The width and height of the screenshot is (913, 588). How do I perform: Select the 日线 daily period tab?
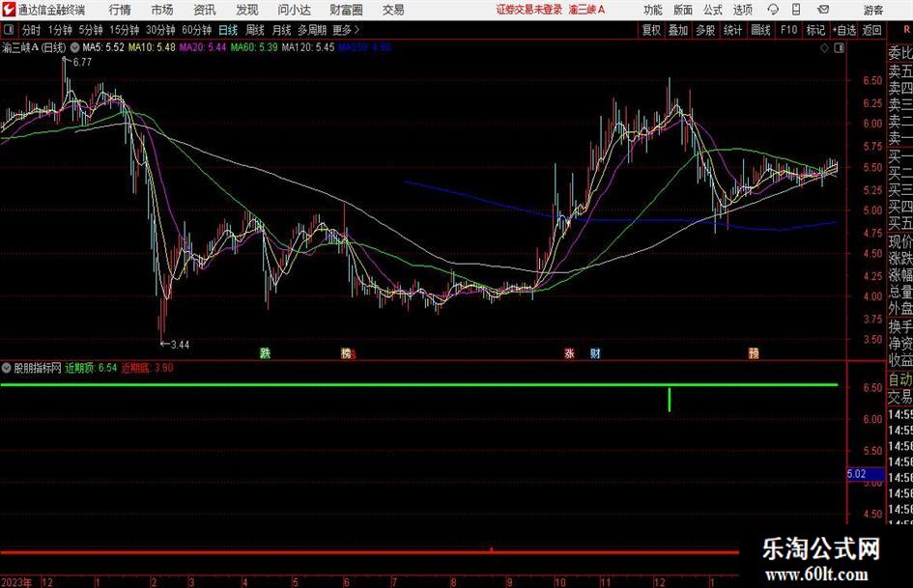(228, 30)
